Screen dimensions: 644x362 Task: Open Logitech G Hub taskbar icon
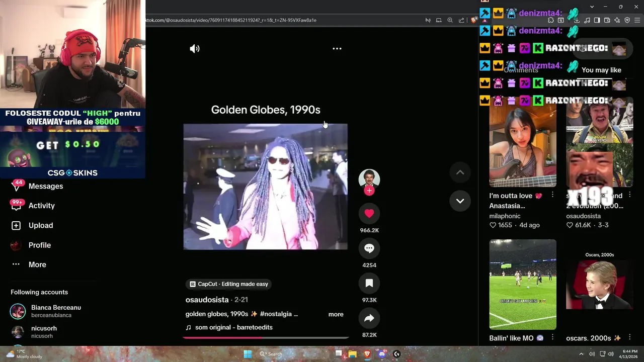[396, 354]
